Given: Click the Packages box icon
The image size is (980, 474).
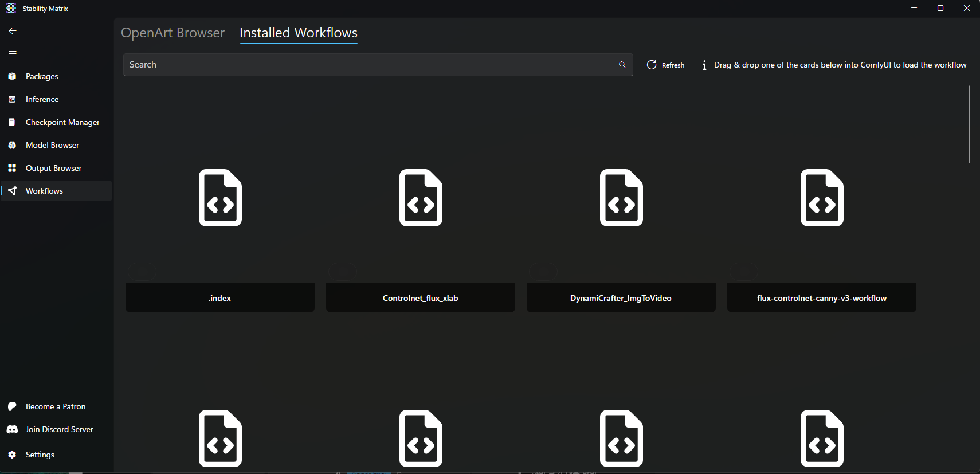Looking at the screenshot, I should pos(12,76).
